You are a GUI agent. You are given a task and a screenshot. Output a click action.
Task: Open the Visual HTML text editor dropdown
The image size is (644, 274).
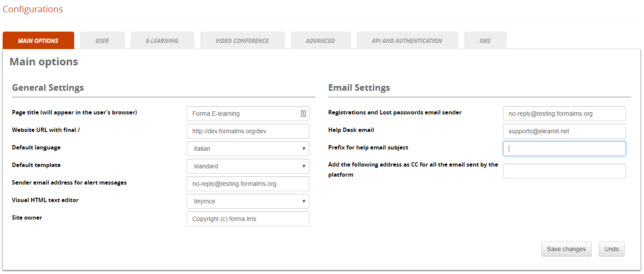[248, 201]
